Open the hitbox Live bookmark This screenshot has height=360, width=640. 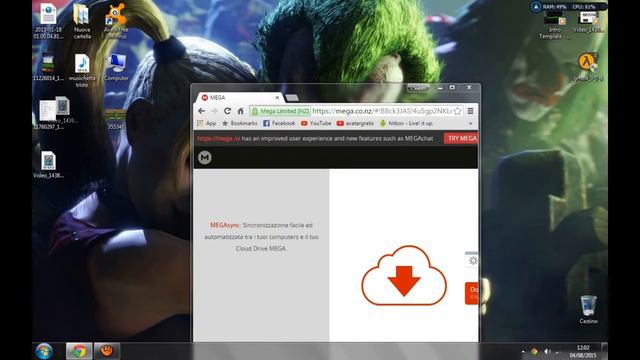(x=407, y=123)
